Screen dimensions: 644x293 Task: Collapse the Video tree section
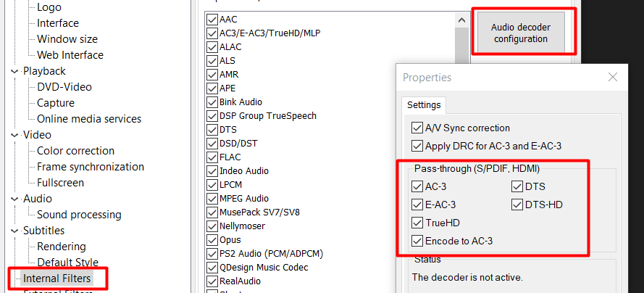pos(14,135)
